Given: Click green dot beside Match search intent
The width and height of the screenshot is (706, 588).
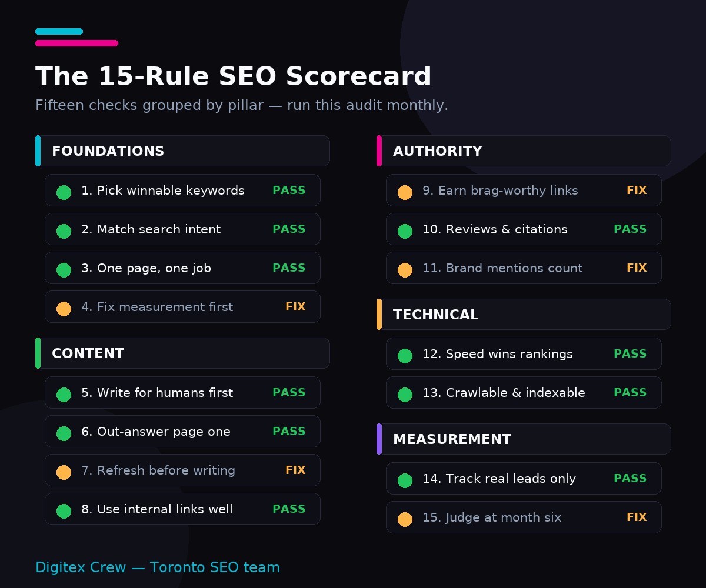Looking at the screenshot, I should pyautogui.click(x=64, y=231).
